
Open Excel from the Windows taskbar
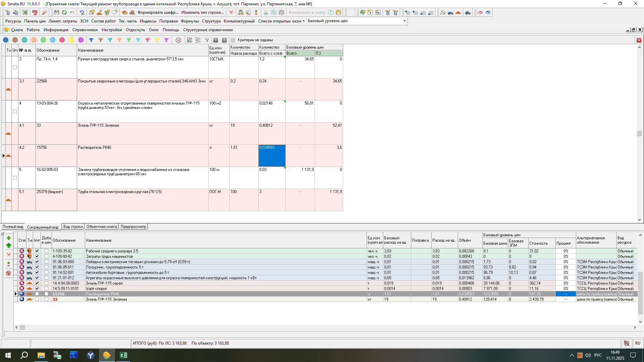123,355
